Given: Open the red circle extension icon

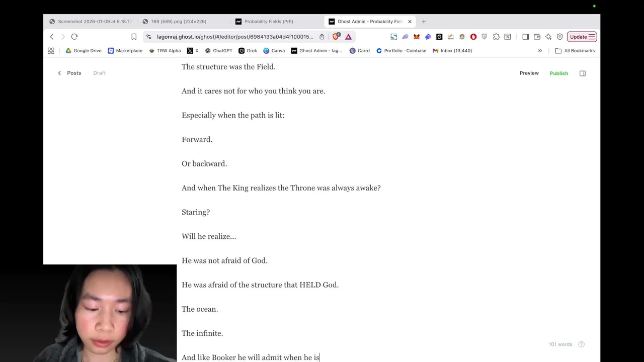Looking at the screenshot, I should (473, 37).
